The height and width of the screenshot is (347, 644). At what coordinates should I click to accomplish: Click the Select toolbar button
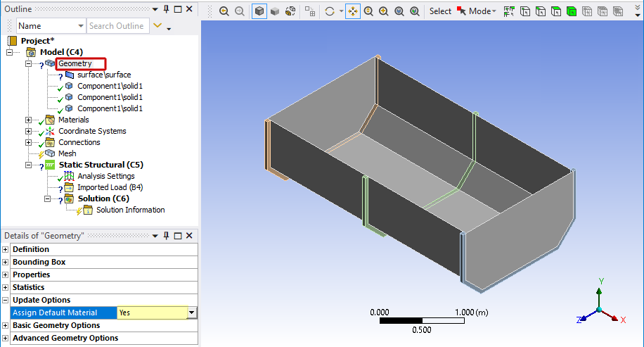click(440, 11)
